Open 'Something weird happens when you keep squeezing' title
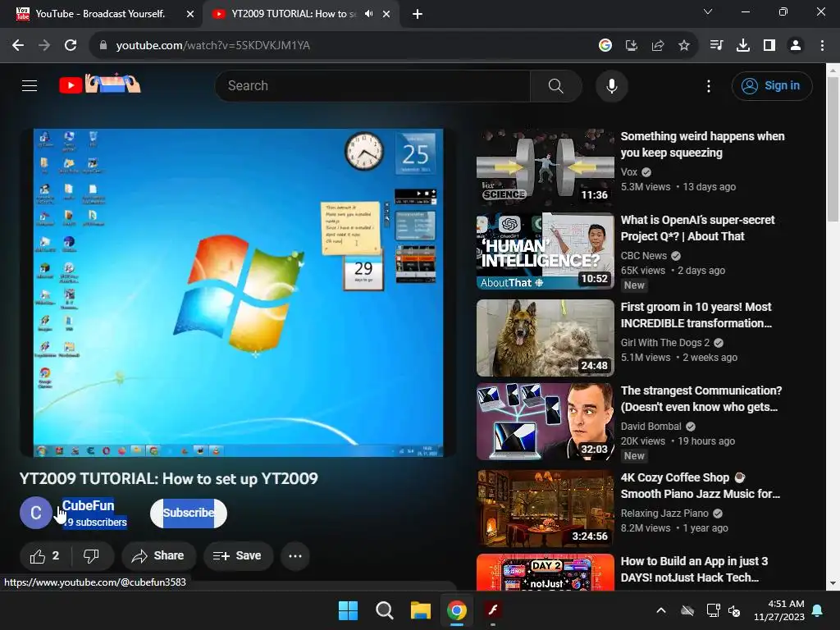This screenshot has height=630, width=840. [702, 144]
